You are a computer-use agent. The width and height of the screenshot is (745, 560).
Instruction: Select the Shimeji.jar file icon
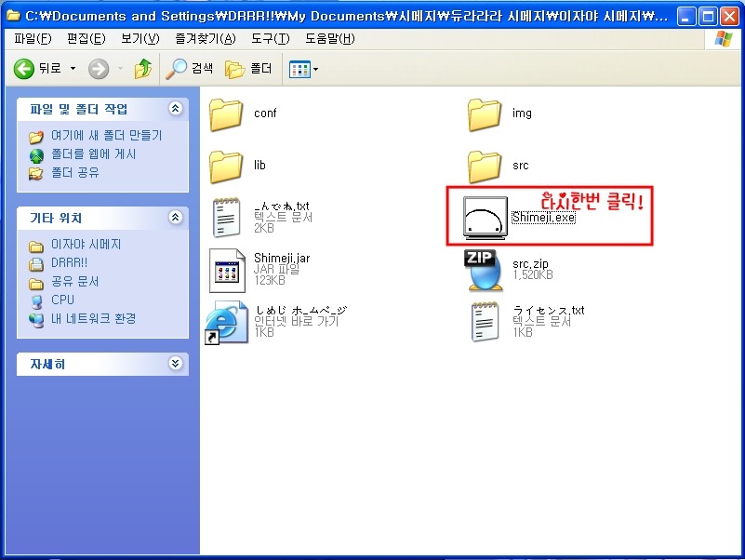coord(227,271)
